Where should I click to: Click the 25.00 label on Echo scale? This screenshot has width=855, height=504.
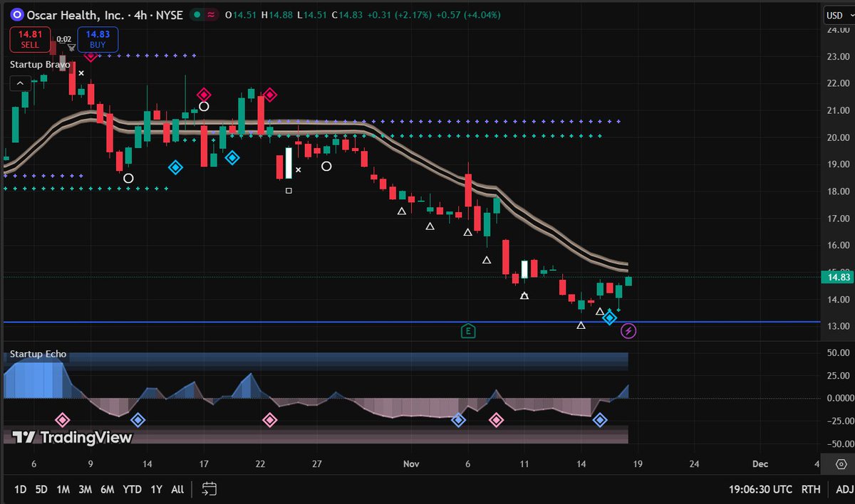(x=839, y=375)
